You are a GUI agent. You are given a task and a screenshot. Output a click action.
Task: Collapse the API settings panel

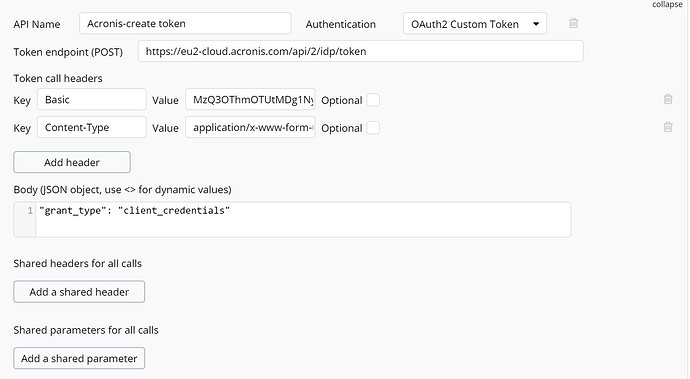[x=667, y=4]
